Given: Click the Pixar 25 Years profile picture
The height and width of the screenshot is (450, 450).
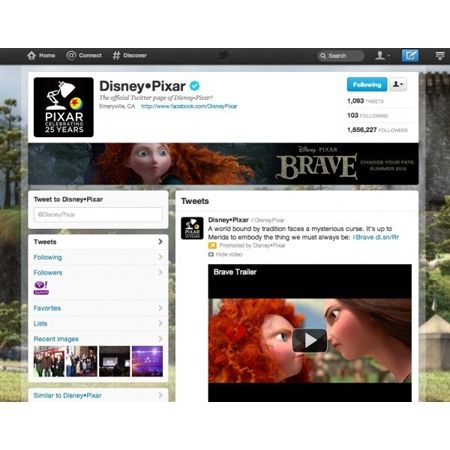Looking at the screenshot, I should point(64,107).
